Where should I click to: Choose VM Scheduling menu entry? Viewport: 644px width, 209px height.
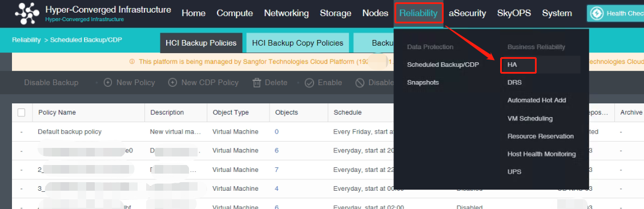tap(530, 118)
